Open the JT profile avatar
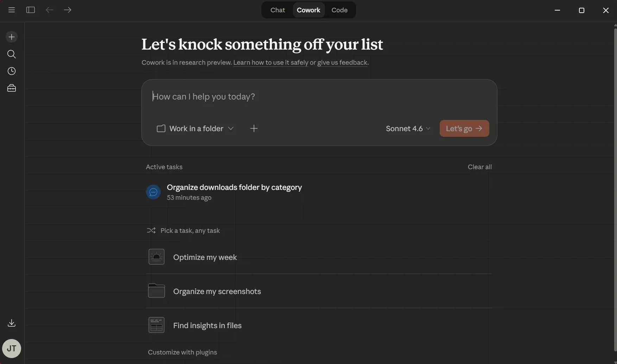The width and height of the screenshot is (617, 364). click(12, 348)
